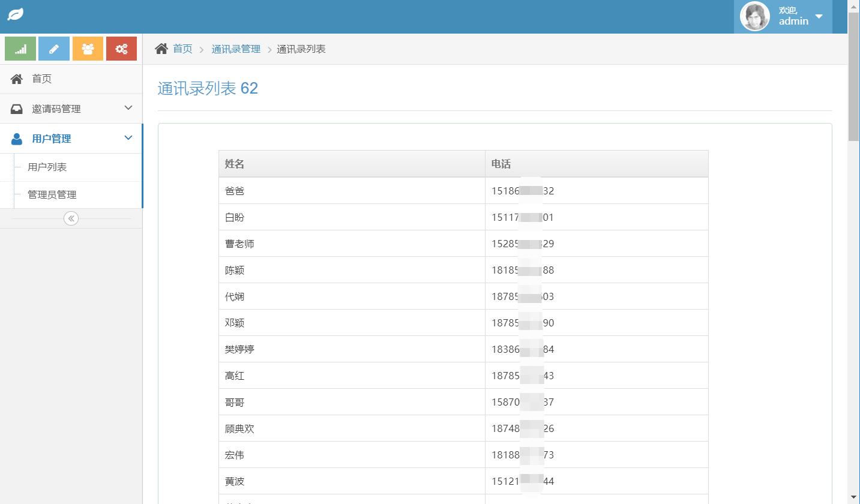This screenshot has height=504, width=860.
Task: Click the person icon beside 用户管理
Action: click(x=16, y=139)
